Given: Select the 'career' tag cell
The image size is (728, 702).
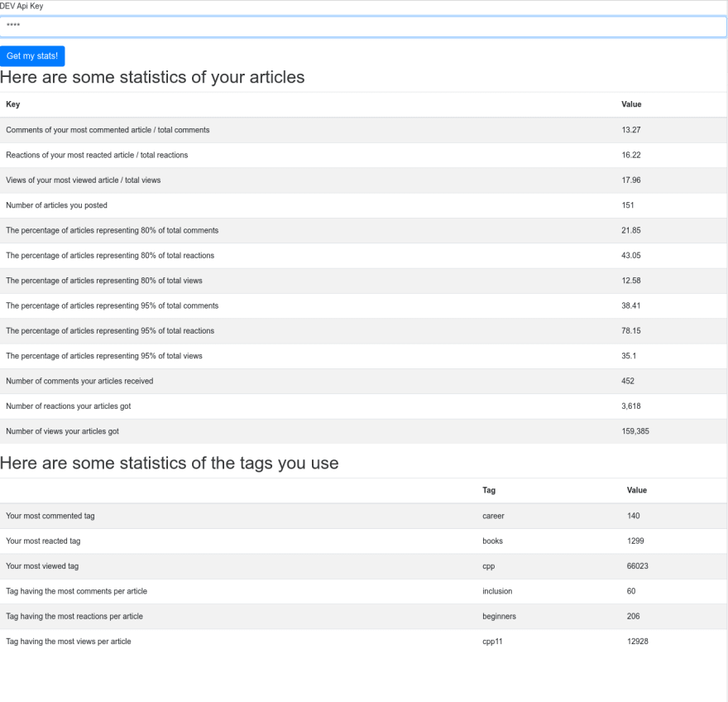Looking at the screenshot, I should 493,517.
